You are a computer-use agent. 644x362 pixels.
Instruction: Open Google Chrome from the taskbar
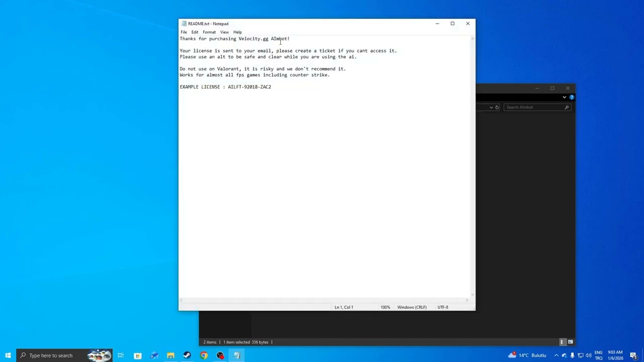pyautogui.click(x=204, y=355)
